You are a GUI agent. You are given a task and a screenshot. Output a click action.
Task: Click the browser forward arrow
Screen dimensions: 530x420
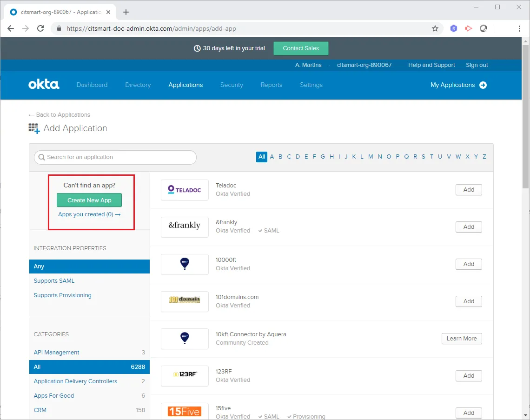(26, 28)
